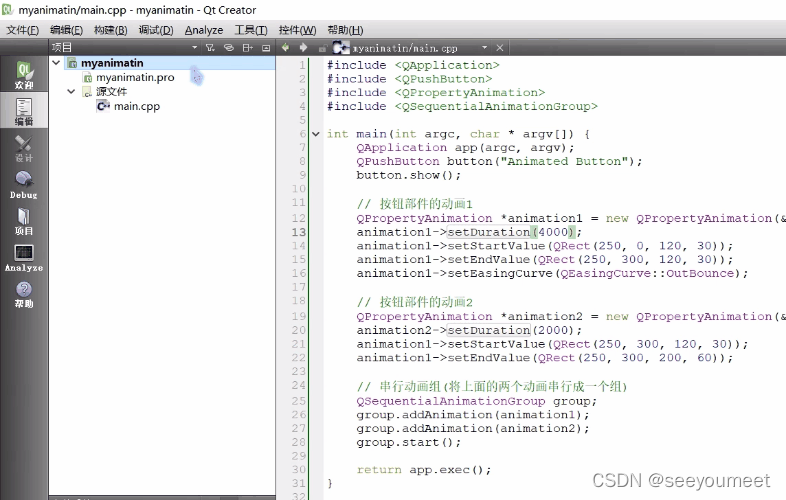Click the close side panel icon
The image size is (786, 500).
tap(266, 48)
